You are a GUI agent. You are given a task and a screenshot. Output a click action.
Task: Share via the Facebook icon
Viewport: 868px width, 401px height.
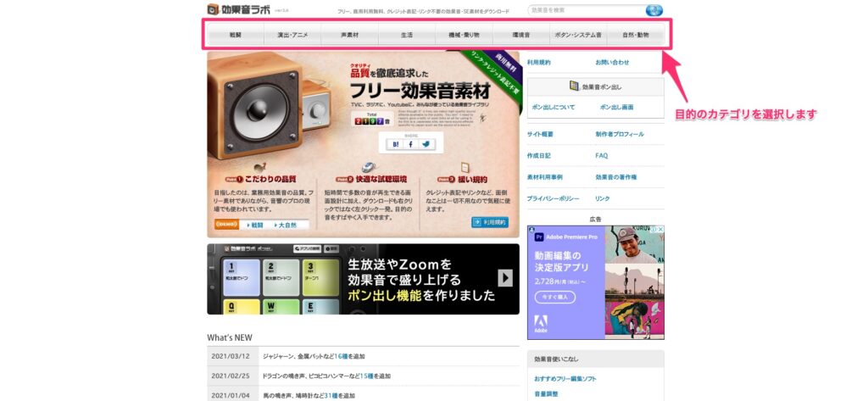411,144
